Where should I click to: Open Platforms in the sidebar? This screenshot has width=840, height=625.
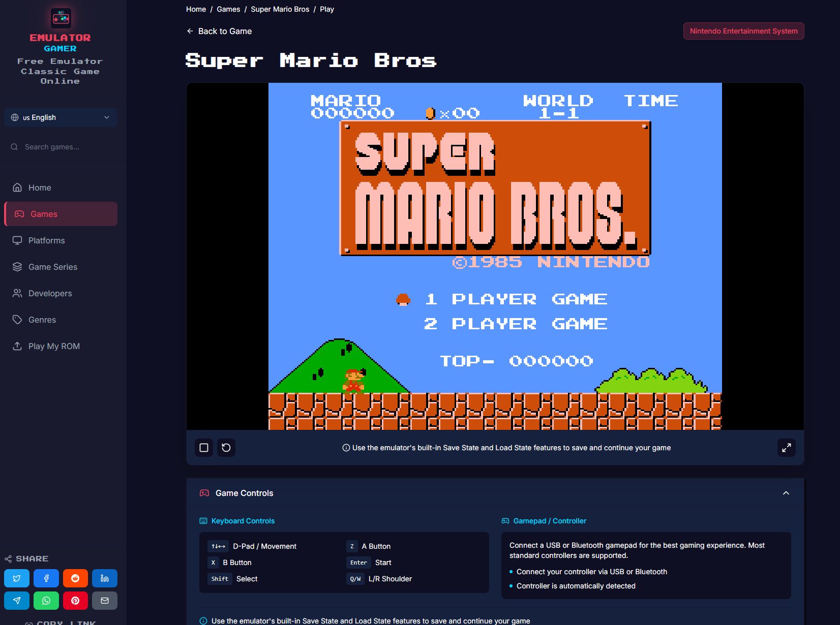pos(46,240)
